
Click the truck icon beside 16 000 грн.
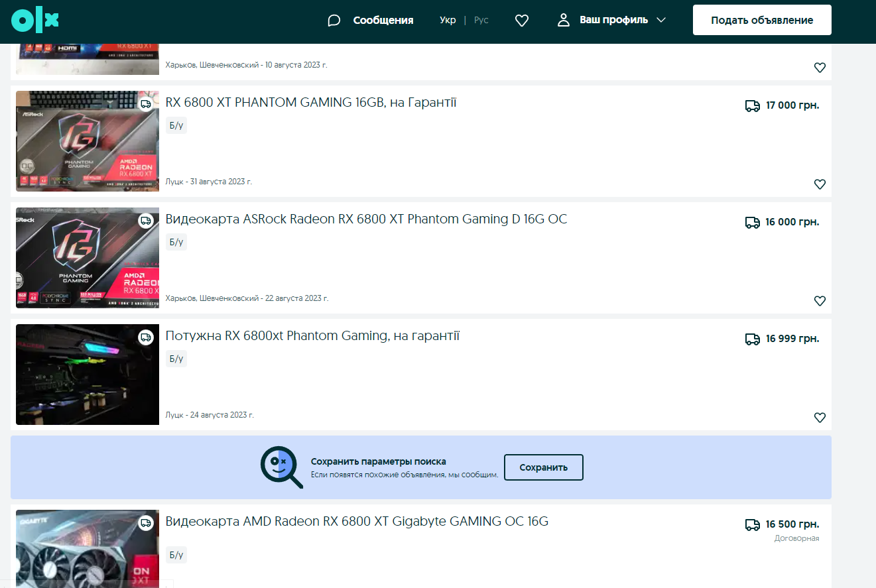(x=753, y=222)
